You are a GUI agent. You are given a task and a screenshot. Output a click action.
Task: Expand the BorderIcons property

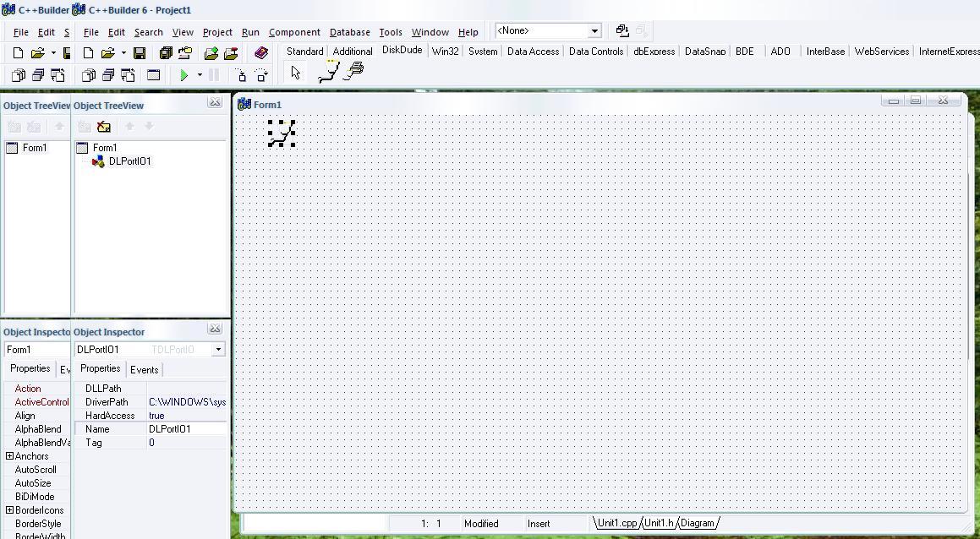[9, 510]
